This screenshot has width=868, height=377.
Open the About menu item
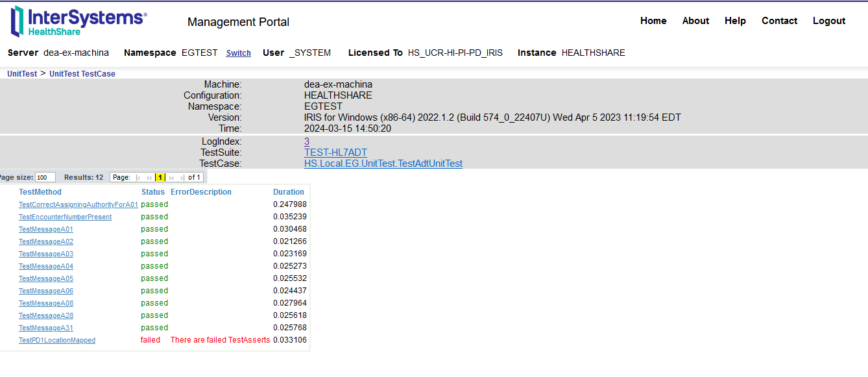click(x=695, y=21)
